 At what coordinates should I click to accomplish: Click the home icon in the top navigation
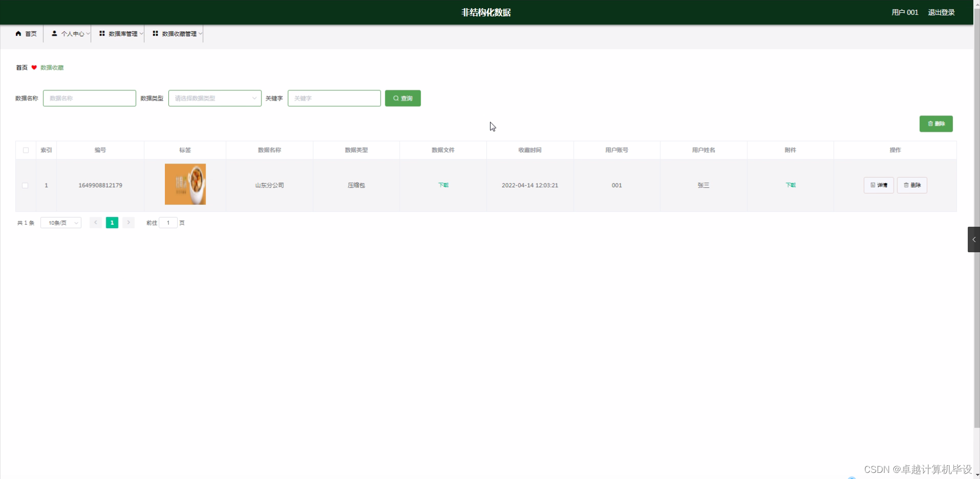click(18, 33)
